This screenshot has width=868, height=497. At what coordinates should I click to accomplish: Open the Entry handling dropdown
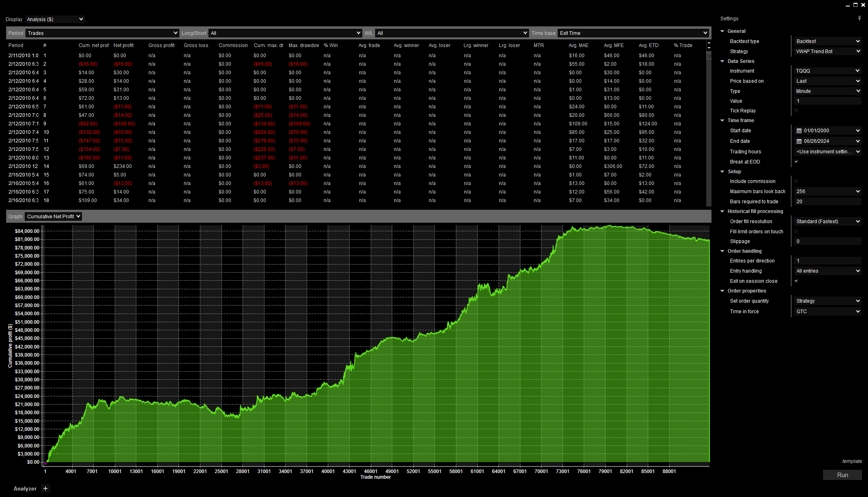point(828,271)
